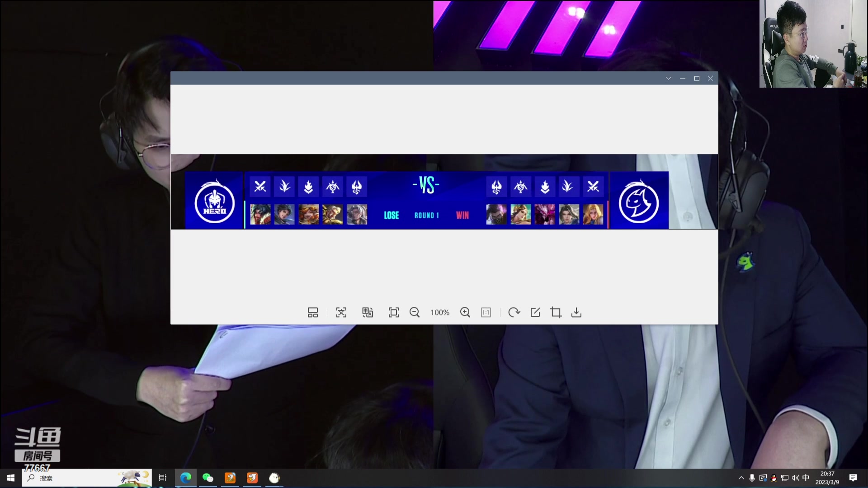Select the crop tool

tap(556, 313)
